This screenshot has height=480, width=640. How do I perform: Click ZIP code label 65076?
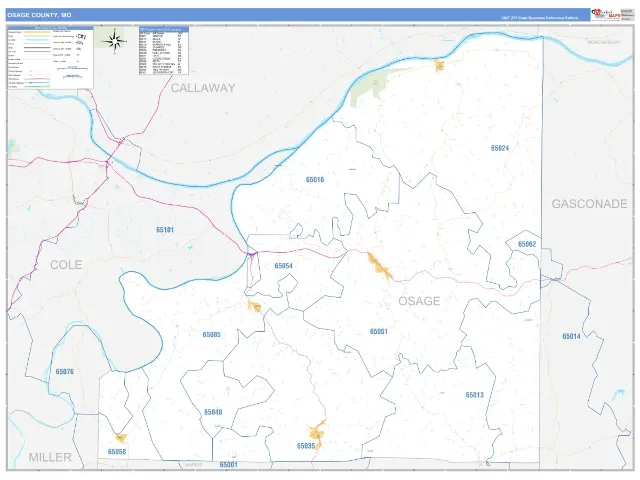64,372
